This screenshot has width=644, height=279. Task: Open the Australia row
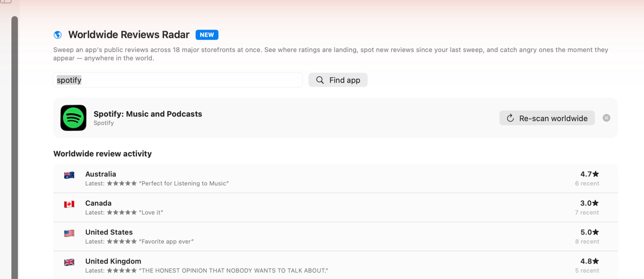(x=335, y=179)
